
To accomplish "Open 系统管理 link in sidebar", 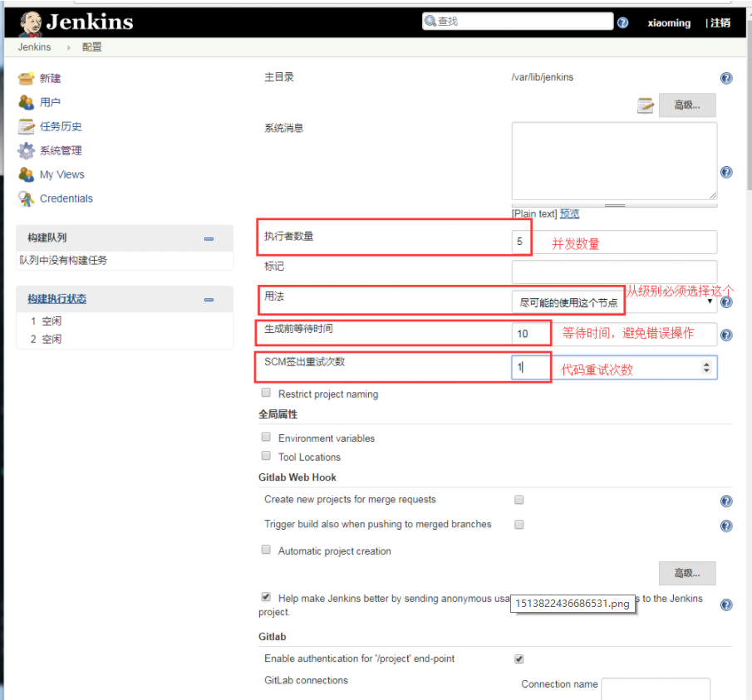I will pos(61,150).
